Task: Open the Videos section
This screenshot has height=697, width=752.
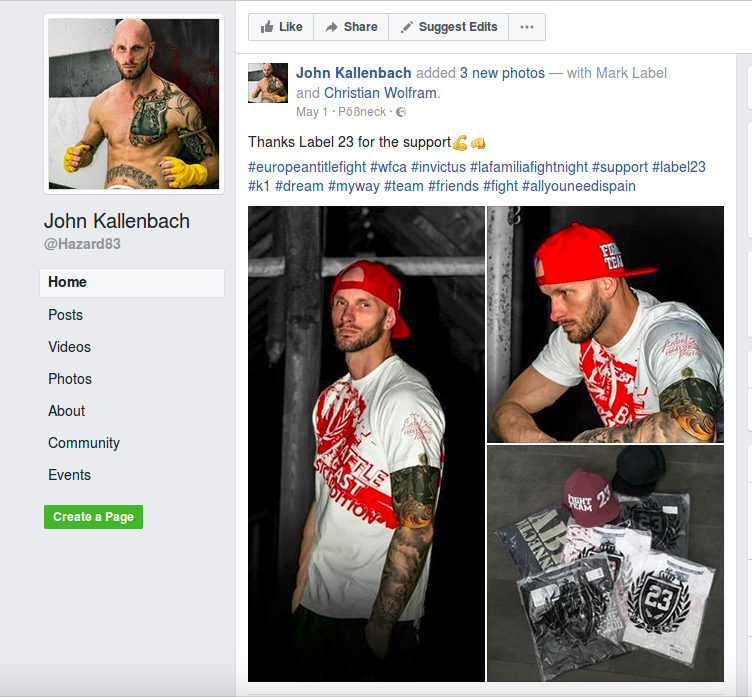Action: click(x=69, y=347)
